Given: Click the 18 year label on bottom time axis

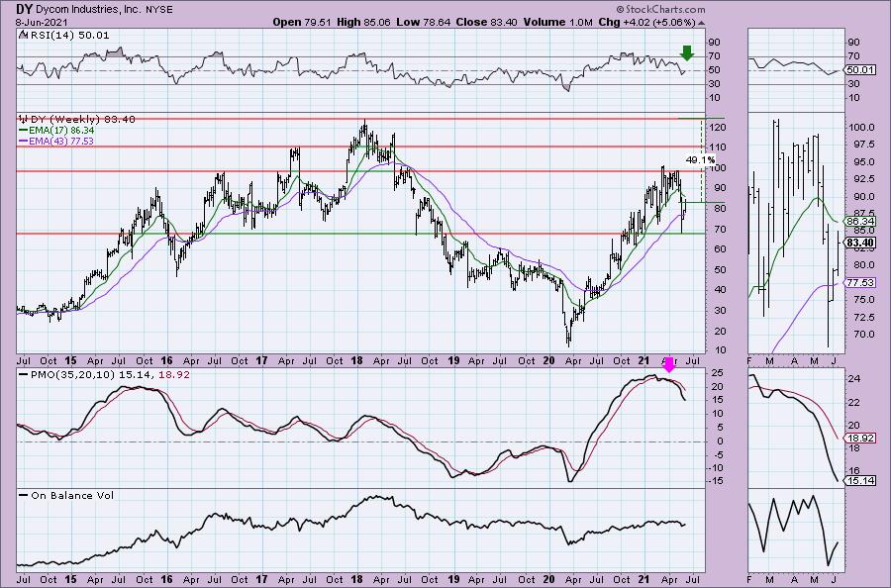Looking at the screenshot, I should 356,580.
